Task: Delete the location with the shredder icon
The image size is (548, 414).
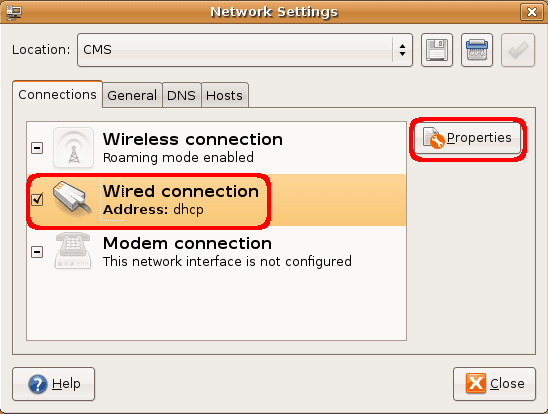Action: [477, 50]
